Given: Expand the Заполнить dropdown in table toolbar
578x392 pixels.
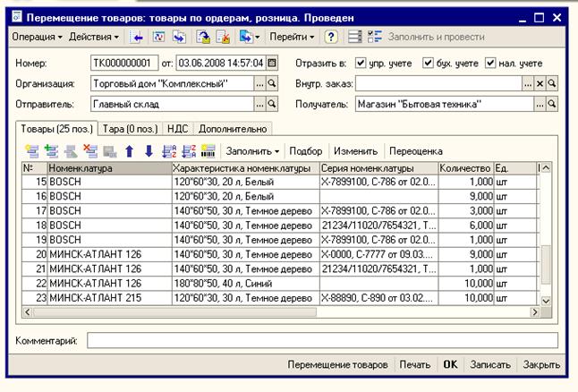Looking at the screenshot, I should 252,151.
